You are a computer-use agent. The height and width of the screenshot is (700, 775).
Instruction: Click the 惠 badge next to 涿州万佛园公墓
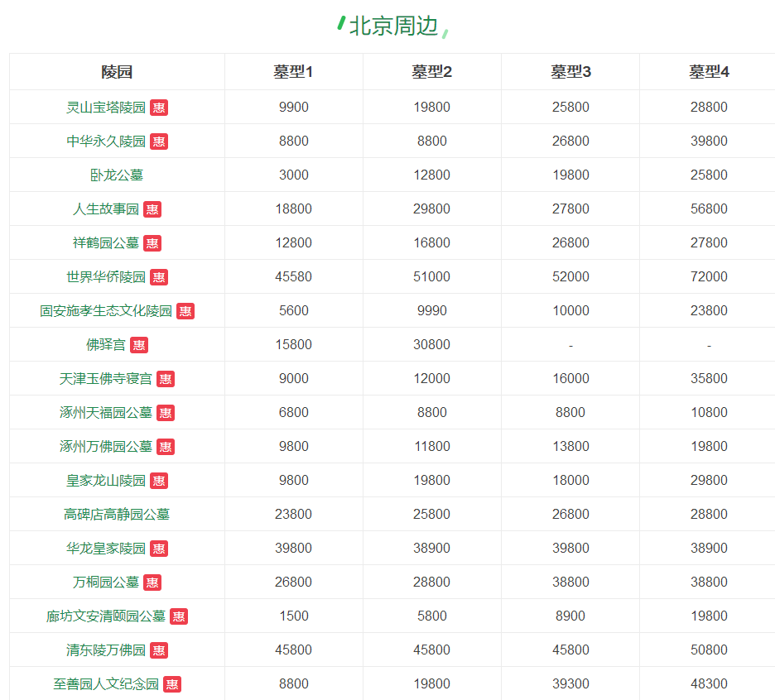(166, 447)
